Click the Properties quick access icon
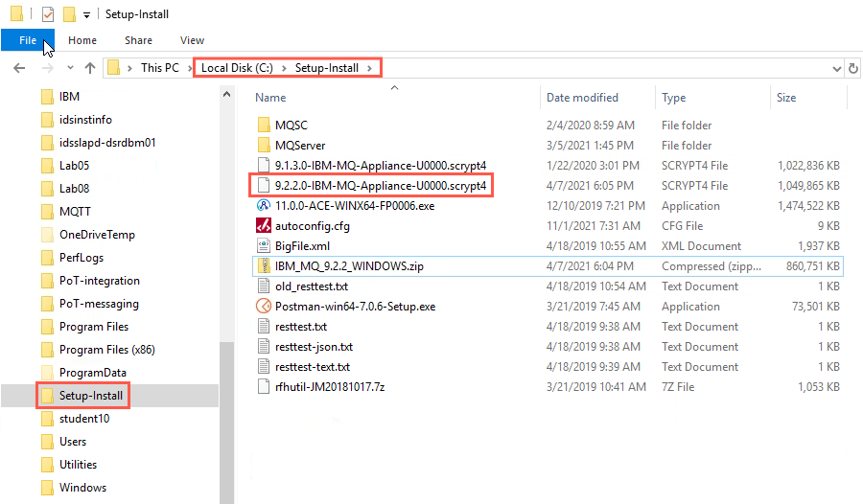This screenshot has height=504, width=863. (49, 13)
